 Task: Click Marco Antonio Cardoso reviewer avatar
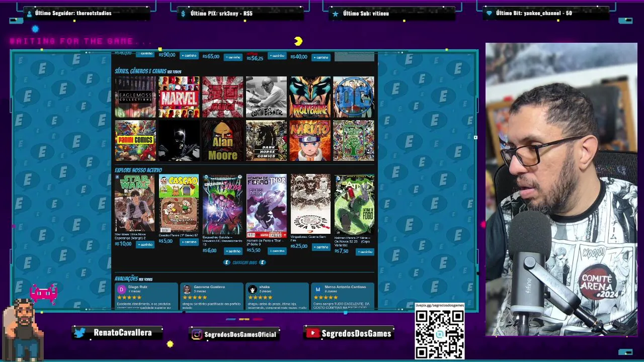318,290
